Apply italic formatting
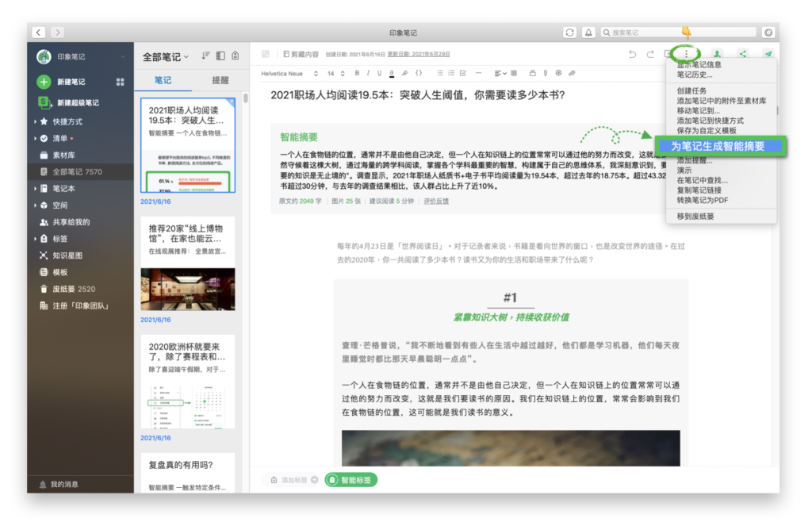Viewport: 812px width, 522px height. point(368,73)
